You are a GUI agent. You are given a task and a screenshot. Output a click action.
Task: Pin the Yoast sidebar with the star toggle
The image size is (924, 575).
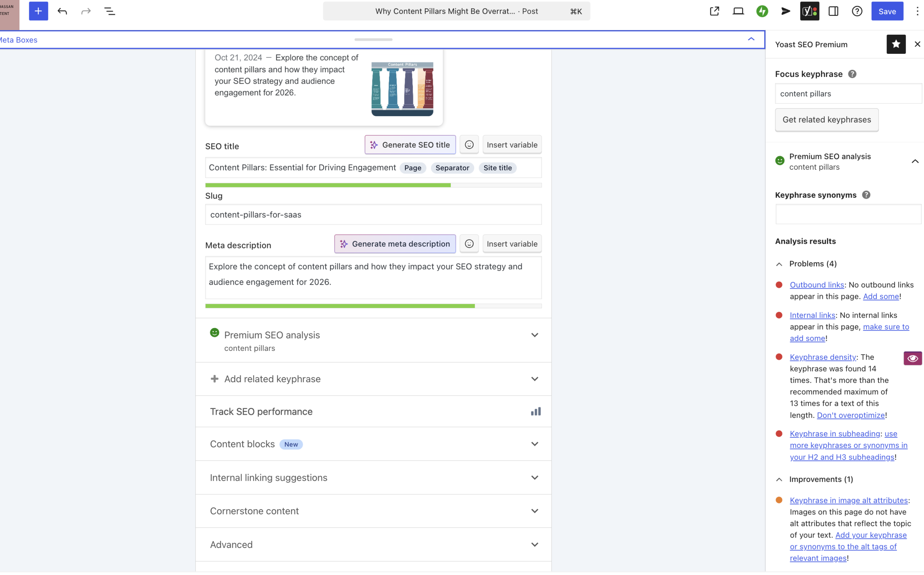coord(896,44)
